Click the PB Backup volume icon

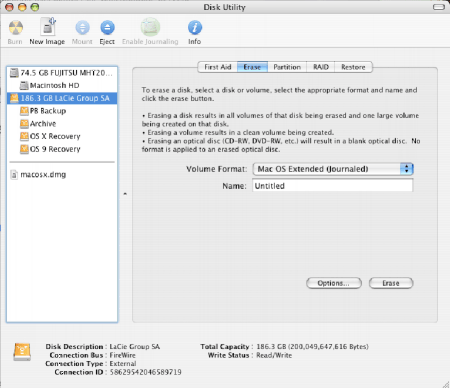click(x=24, y=111)
